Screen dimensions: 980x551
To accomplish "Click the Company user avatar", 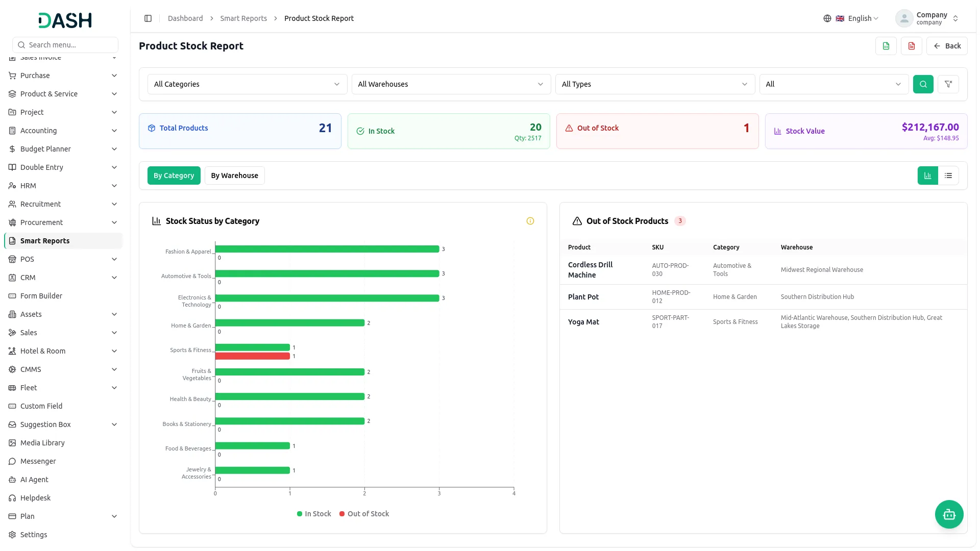I will (904, 18).
